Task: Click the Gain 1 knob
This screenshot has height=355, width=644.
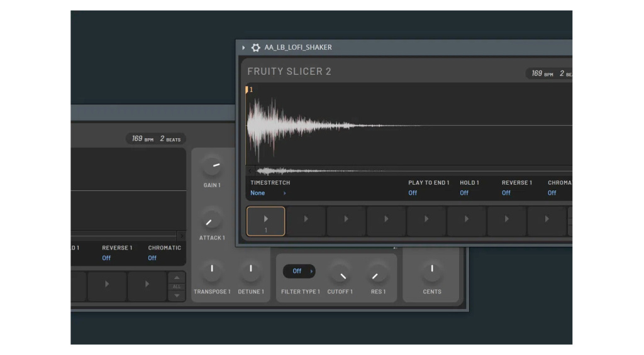Action: click(212, 167)
